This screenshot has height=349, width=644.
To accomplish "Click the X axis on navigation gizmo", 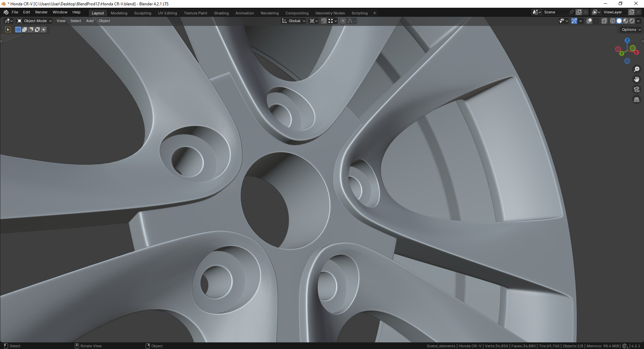I will click(x=636, y=52).
